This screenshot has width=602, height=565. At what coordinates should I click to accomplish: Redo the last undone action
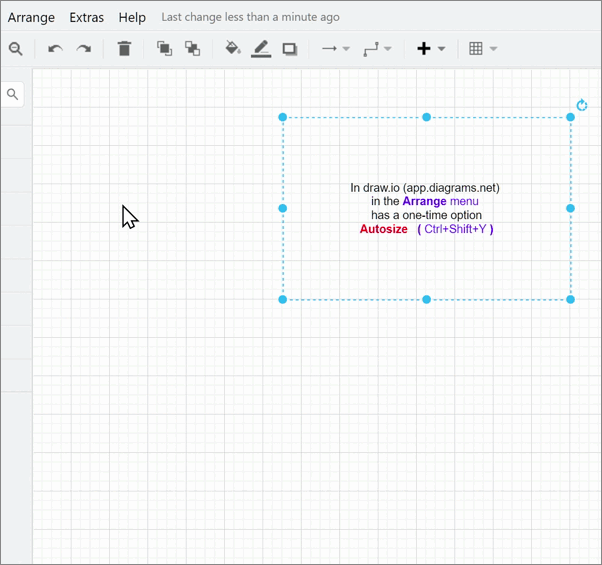[84, 49]
